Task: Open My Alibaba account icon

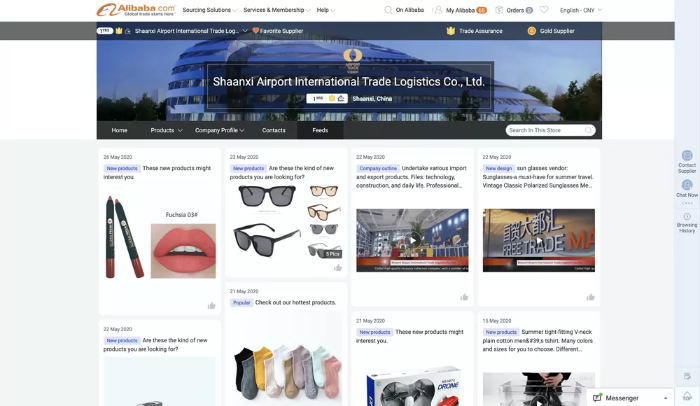Action: (438, 10)
